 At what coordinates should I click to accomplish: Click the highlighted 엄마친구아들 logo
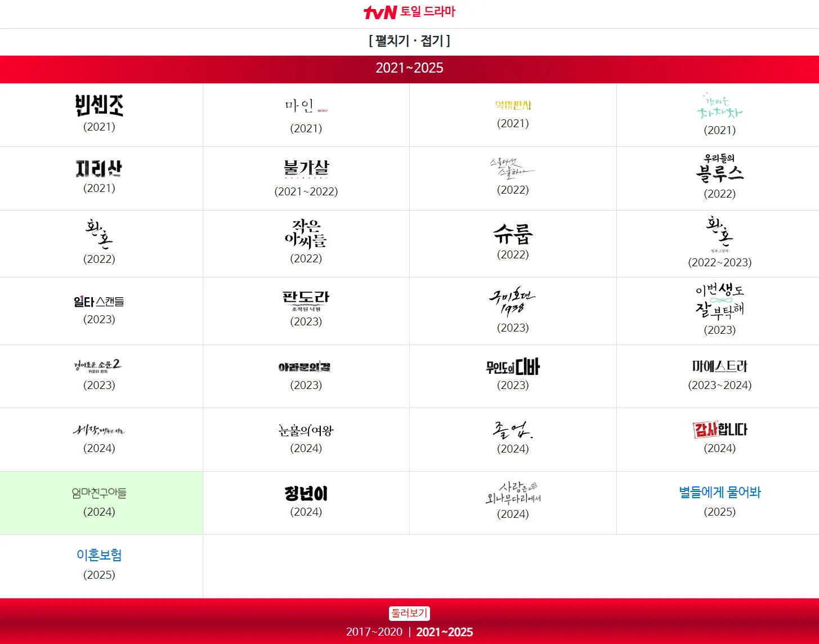click(99, 493)
